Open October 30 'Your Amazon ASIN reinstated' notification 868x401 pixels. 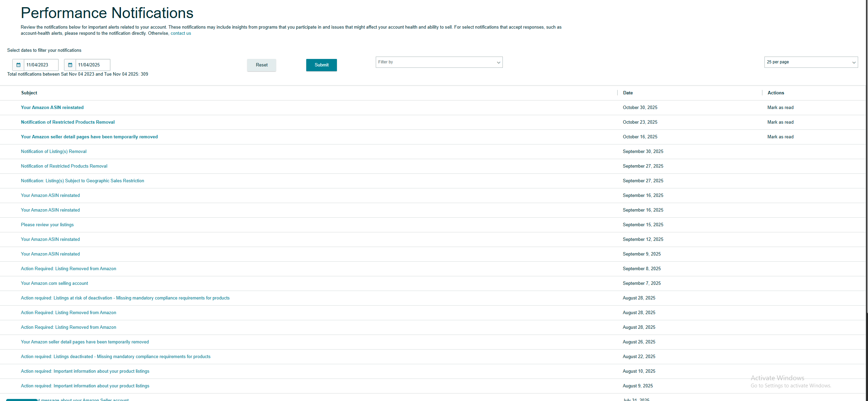click(52, 108)
